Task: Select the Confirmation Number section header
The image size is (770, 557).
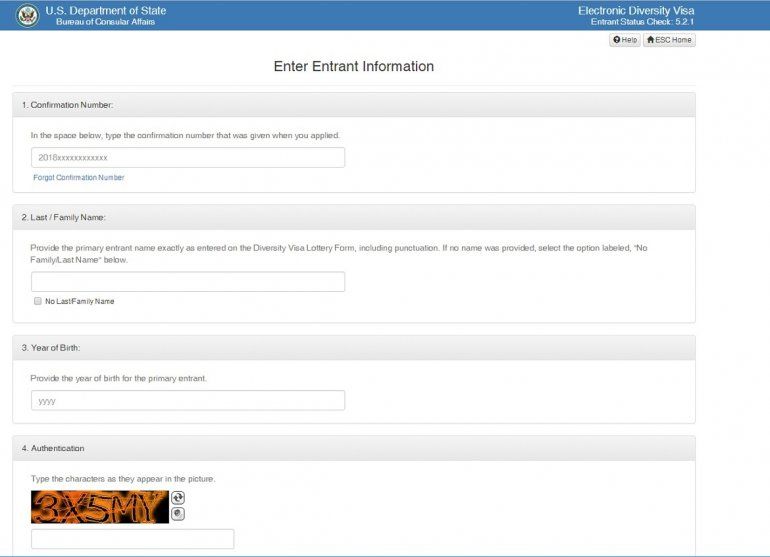Action: [x=354, y=105]
